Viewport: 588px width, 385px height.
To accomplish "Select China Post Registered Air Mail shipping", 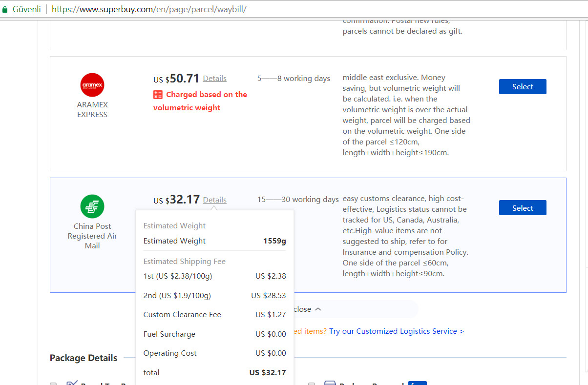I will click(x=523, y=208).
